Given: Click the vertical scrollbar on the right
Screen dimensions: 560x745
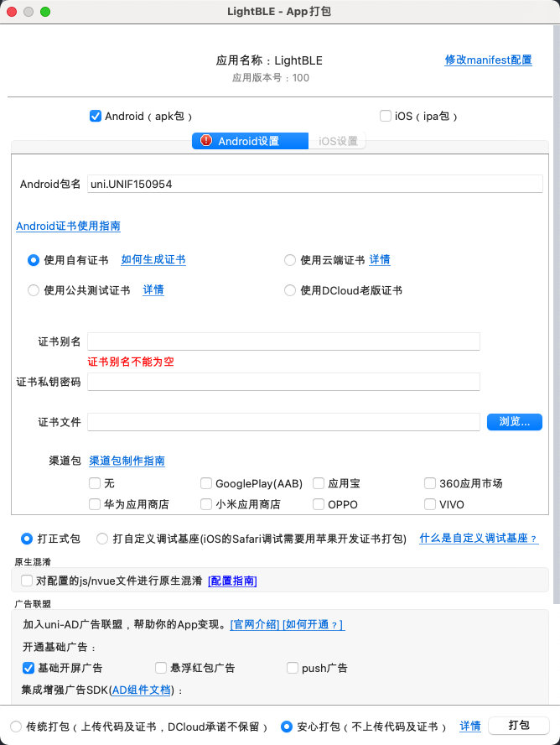Looking at the screenshot, I should pos(556,314).
